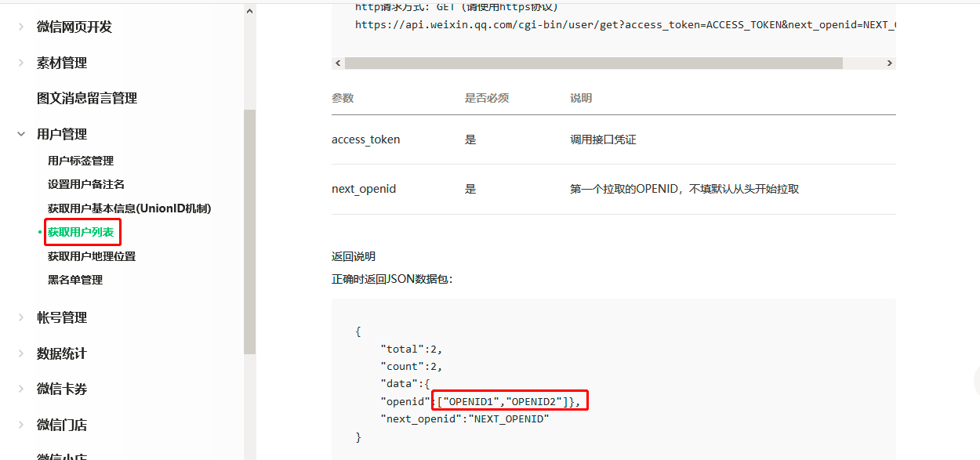The image size is (980, 460).
Task: Click the right arrow of the code scrollbar
Action: pos(889,63)
